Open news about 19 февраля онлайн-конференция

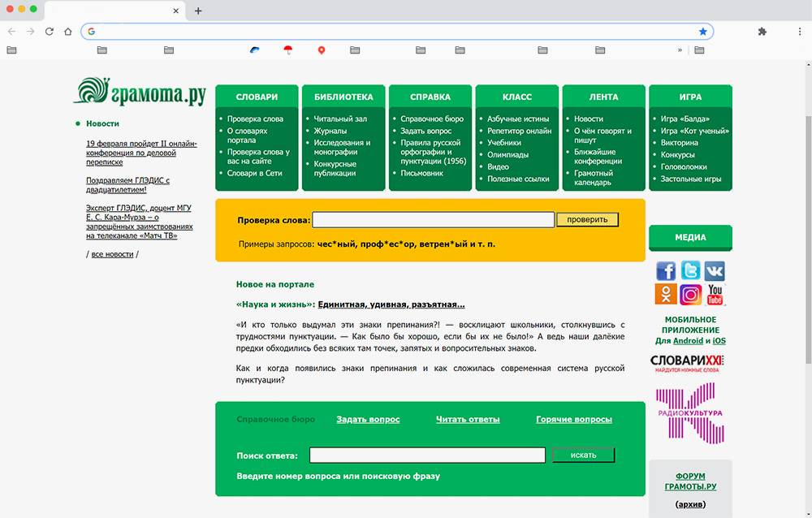(x=141, y=153)
